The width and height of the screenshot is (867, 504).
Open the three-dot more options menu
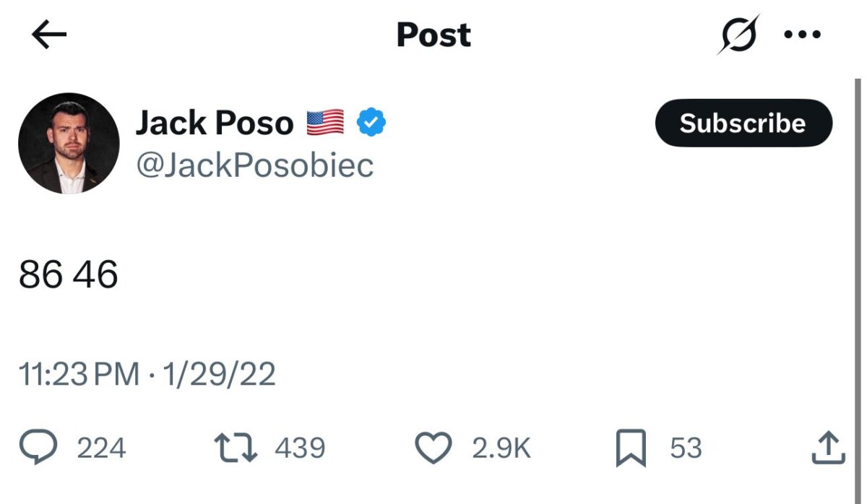tap(804, 33)
